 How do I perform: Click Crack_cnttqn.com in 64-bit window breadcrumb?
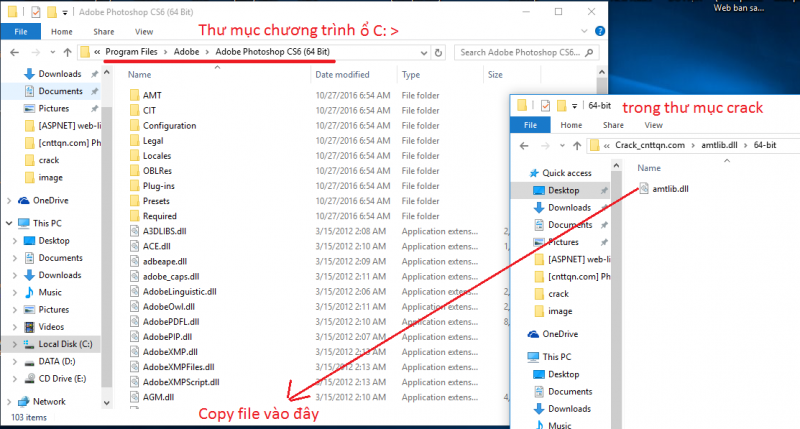point(649,145)
